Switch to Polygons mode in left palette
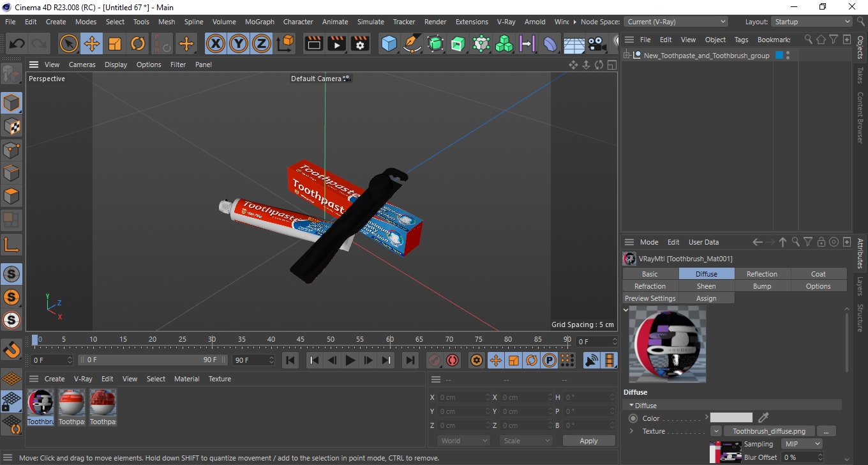 click(11, 196)
